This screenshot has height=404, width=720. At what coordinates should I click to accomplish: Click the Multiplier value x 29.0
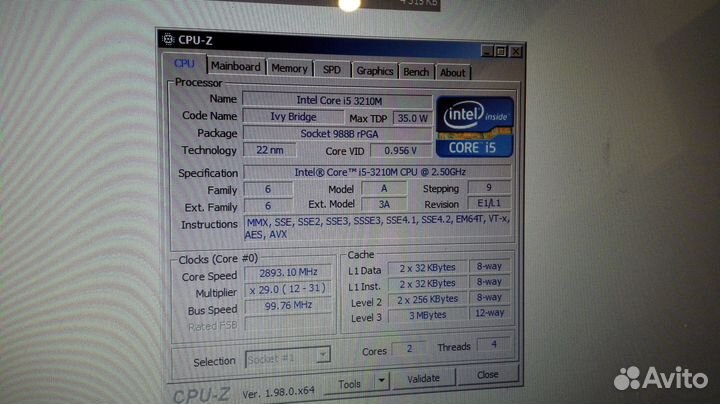pos(288,289)
